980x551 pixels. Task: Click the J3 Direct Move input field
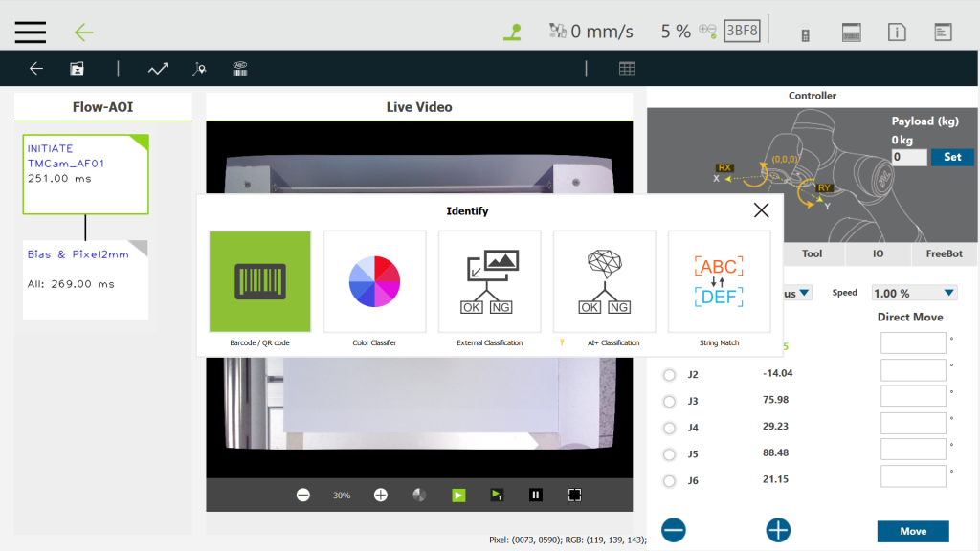(913, 396)
